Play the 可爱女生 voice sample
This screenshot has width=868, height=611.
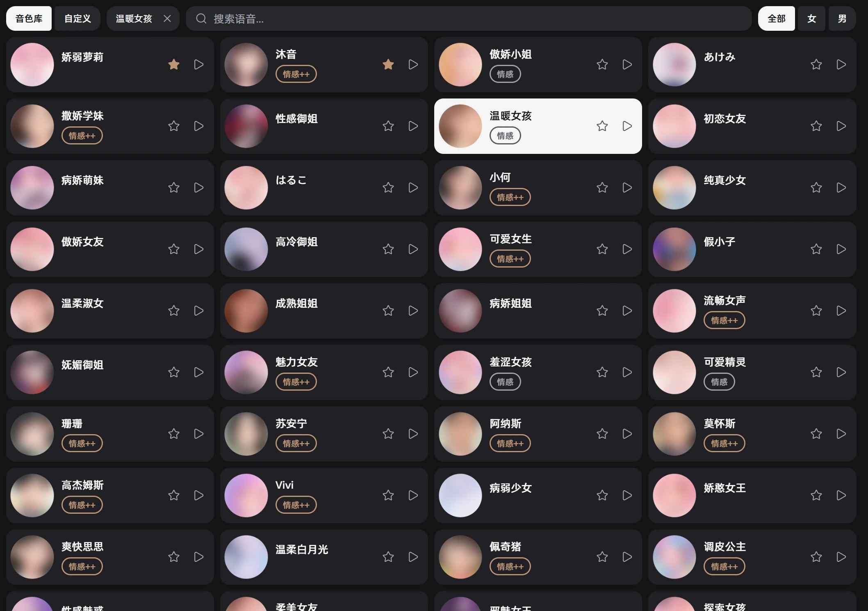pyautogui.click(x=627, y=249)
